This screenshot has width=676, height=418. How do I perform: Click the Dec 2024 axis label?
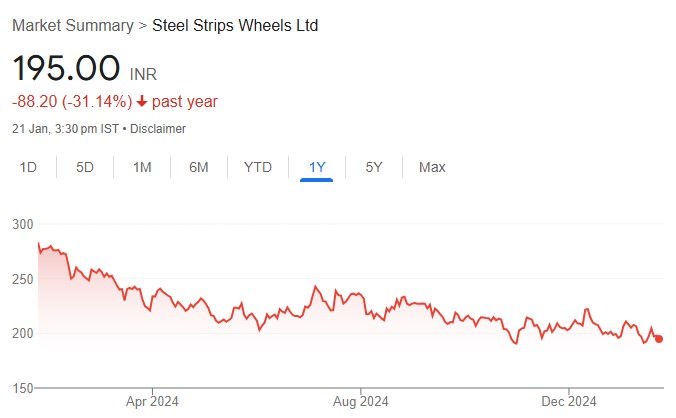pyautogui.click(x=568, y=401)
